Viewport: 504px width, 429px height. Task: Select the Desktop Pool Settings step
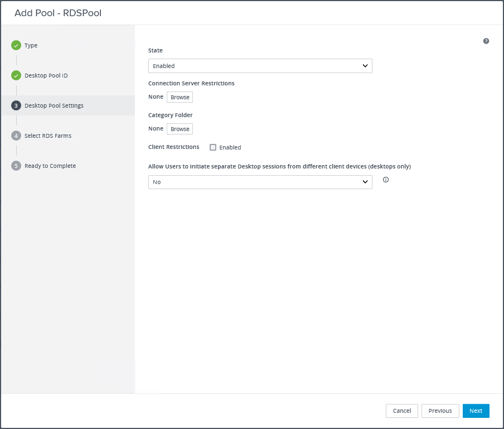click(x=54, y=105)
